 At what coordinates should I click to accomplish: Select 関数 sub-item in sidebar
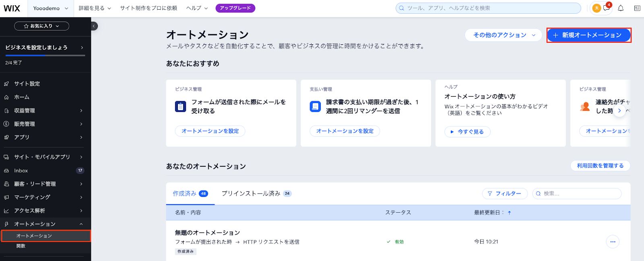tap(21, 246)
